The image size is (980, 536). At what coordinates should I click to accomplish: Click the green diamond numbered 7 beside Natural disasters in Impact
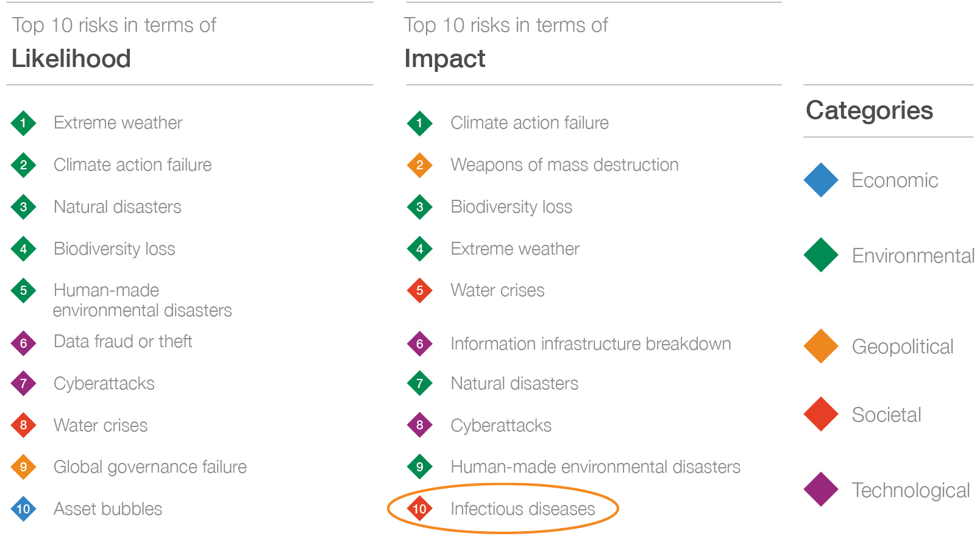coord(419,384)
